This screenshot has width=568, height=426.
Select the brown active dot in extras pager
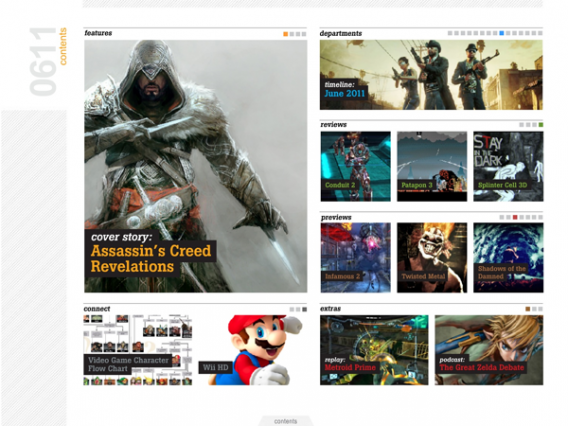tap(528, 309)
